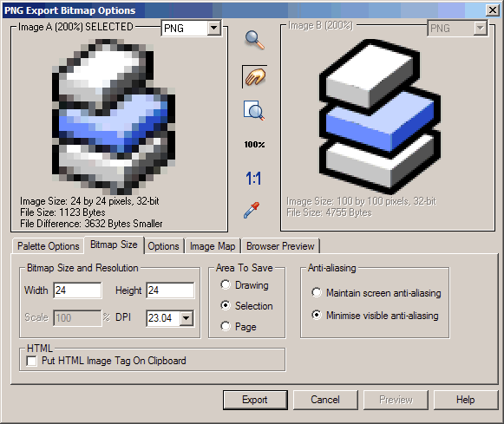Close the PNG Export dialog
The height and width of the screenshot is (424, 504).
[492, 10]
